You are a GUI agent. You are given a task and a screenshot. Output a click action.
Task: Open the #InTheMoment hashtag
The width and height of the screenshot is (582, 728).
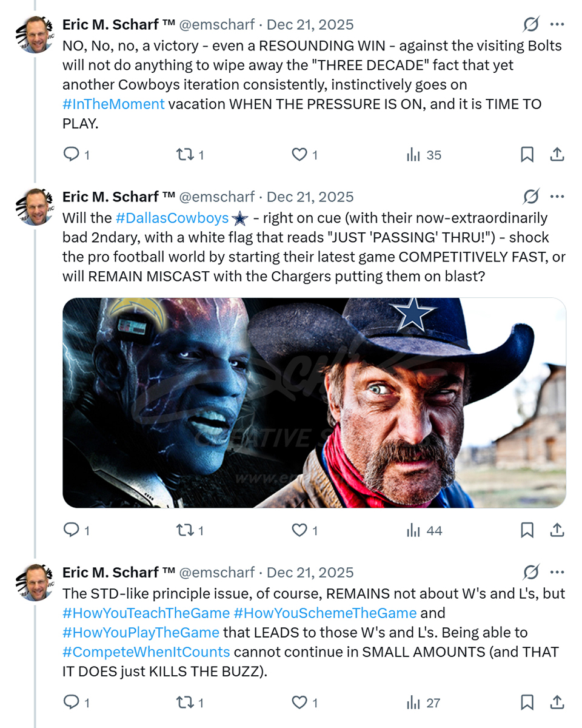[x=113, y=104]
